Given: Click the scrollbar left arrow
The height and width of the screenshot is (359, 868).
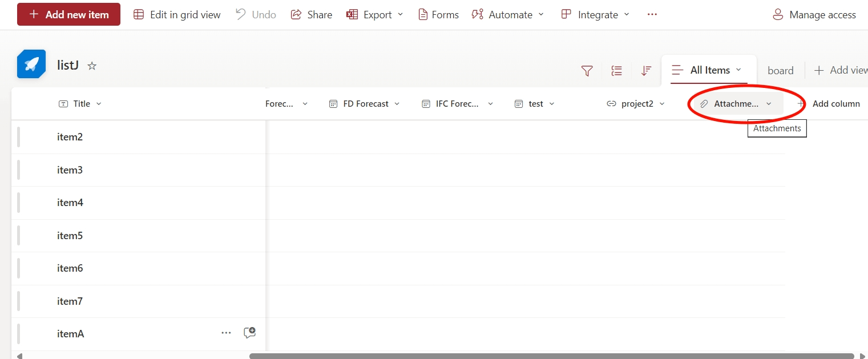Looking at the screenshot, I should coord(19,356).
